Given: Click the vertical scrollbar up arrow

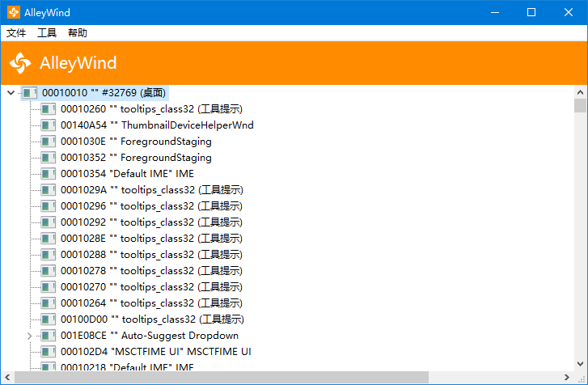Looking at the screenshot, I should point(580,92).
